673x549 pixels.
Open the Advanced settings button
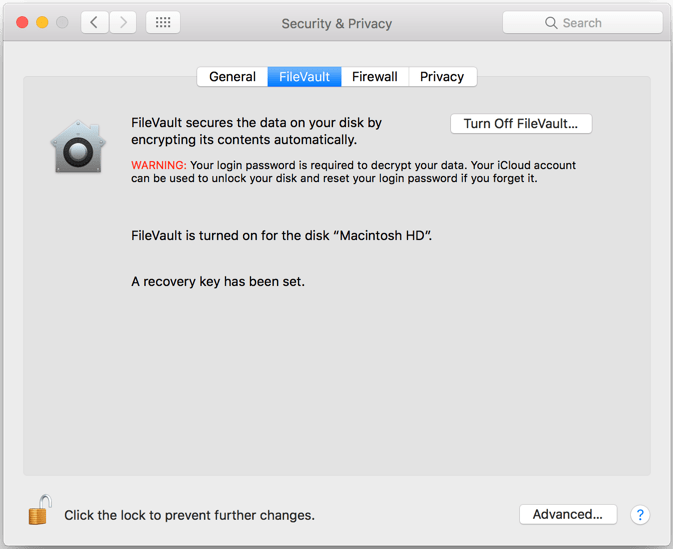[568, 514]
